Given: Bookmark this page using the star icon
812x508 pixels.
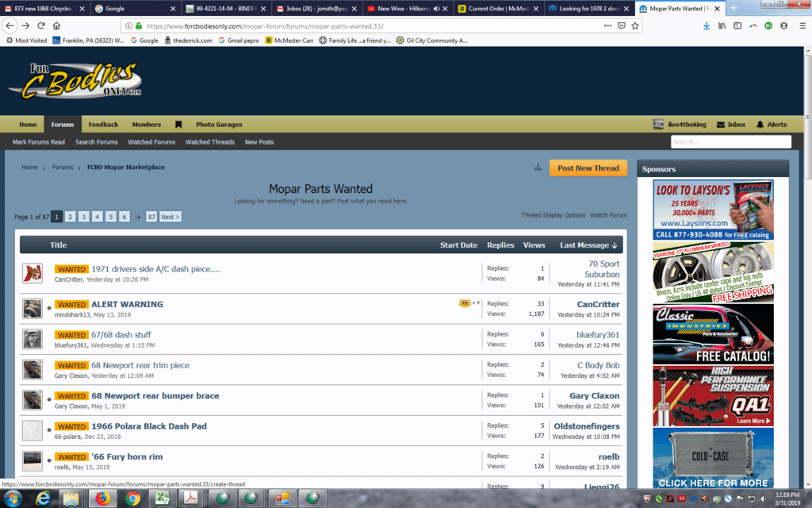Looking at the screenshot, I should 635,25.
